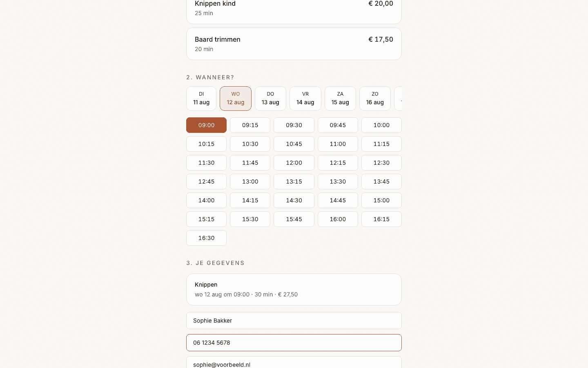
Task: Choose the 09:15 time slot
Action: pyautogui.click(x=250, y=125)
